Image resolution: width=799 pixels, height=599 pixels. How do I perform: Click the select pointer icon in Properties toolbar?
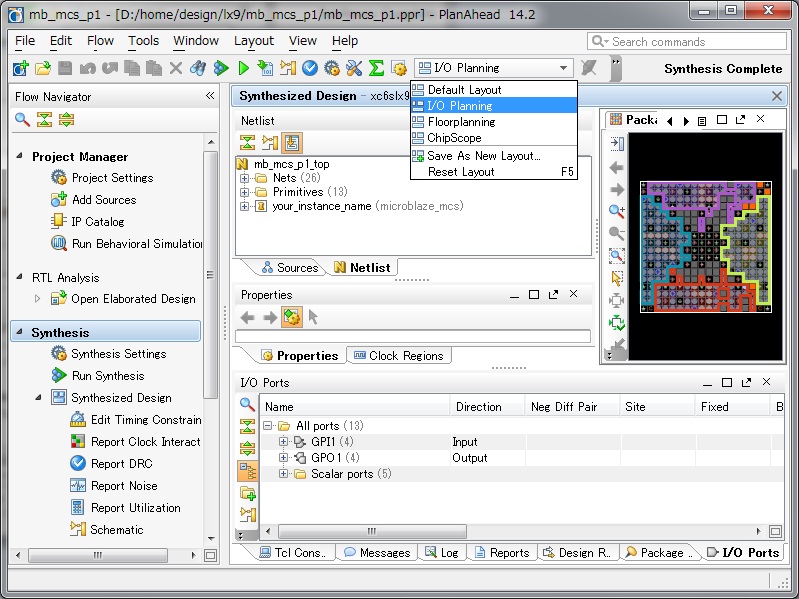[x=313, y=317]
